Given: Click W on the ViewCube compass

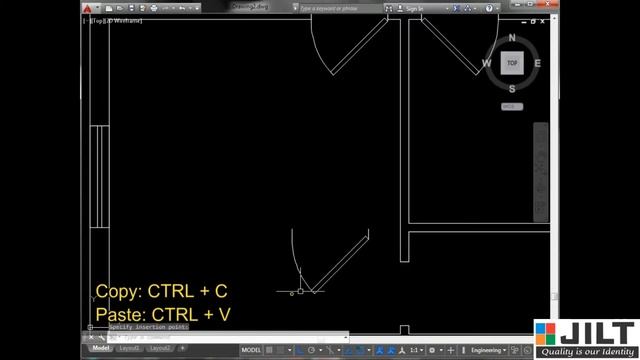Looking at the screenshot, I should (x=487, y=63).
